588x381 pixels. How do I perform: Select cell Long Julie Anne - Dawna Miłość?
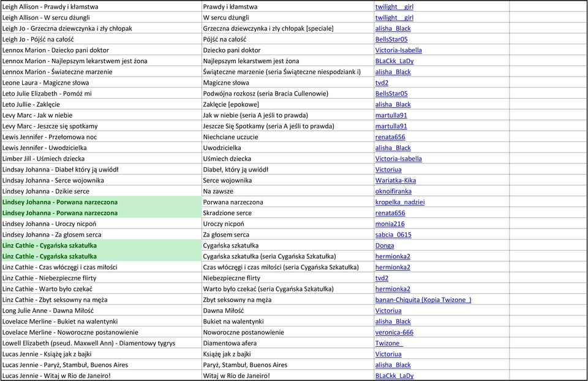[101, 311]
